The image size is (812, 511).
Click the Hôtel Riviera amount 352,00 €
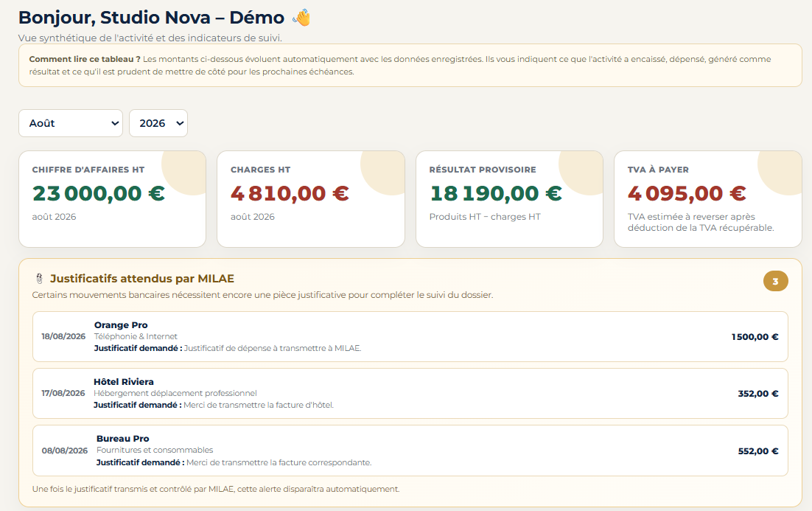pyautogui.click(x=758, y=394)
